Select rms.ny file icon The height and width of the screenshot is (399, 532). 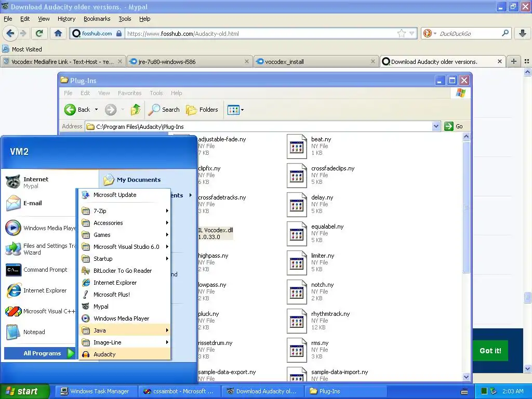click(x=297, y=351)
